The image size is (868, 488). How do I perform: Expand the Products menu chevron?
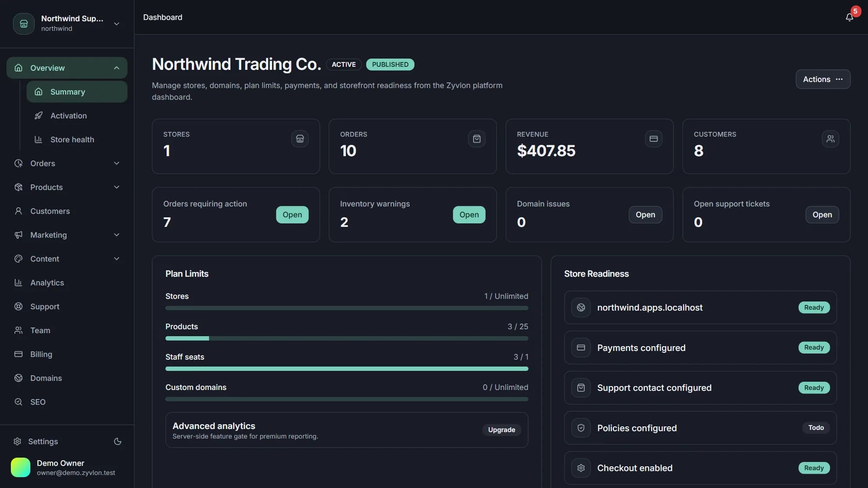tap(116, 187)
